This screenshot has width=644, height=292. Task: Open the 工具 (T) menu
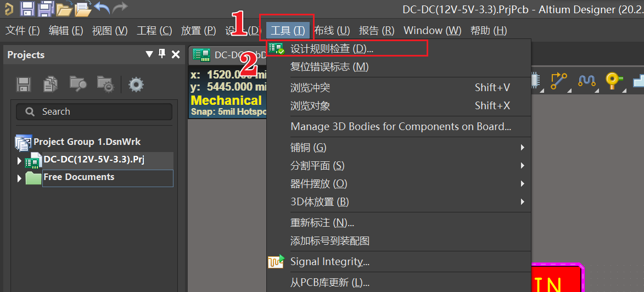click(288, 30)
